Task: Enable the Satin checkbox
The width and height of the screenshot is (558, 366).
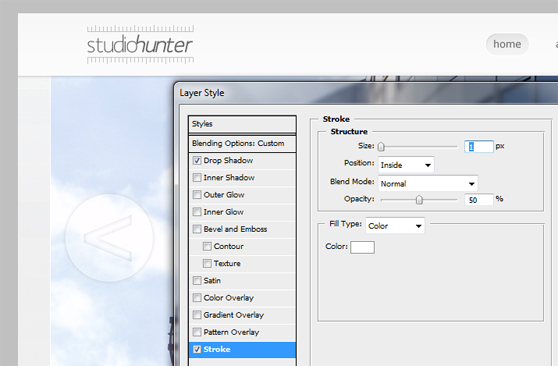Action: (x=197, y=281)
